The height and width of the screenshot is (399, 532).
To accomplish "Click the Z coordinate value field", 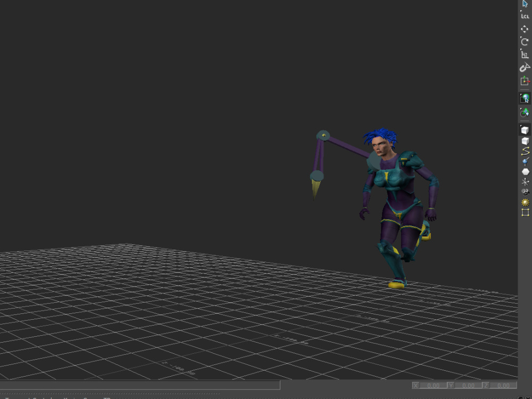I will (x=503, y=385).
